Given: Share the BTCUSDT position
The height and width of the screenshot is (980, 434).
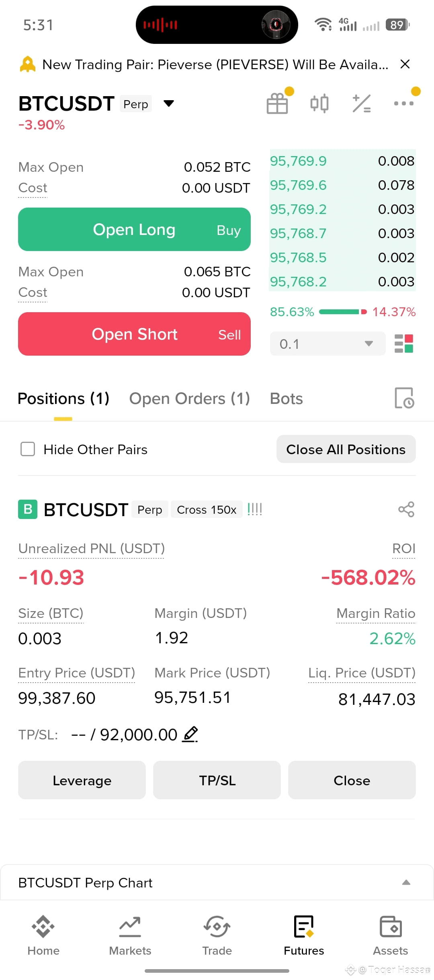Looking at the screenshot, I should 406,509.
